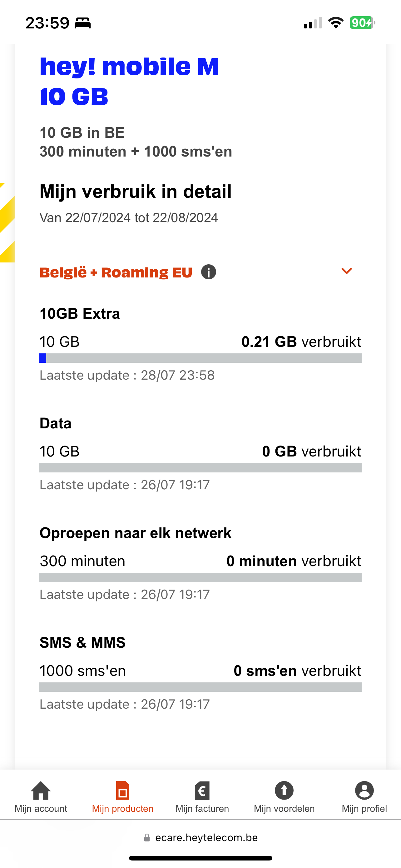
Task: Tap the house icon for Mijn account
Action: [x=41, y=790]
